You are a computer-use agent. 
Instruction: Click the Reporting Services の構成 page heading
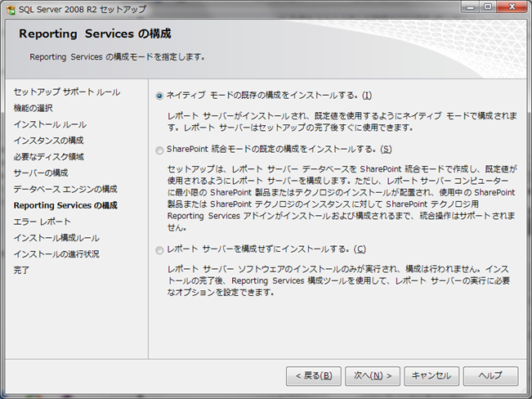pyautogui.click(x=95, y=34)
